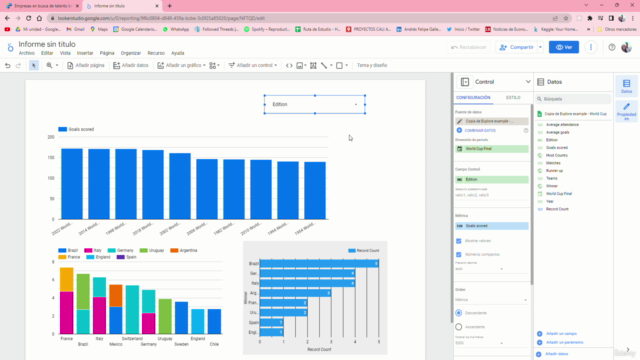640x360 pixels.
Task: Open the Insertar menu
Action: [85, 53]
